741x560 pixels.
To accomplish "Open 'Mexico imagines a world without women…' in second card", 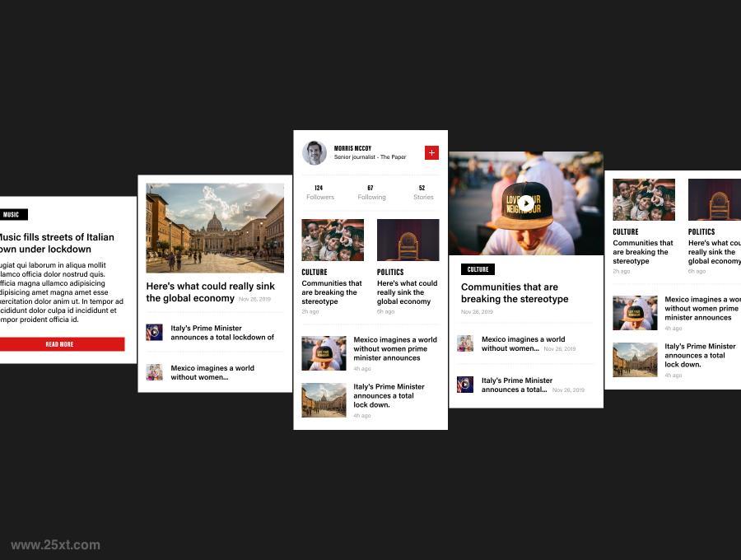I will 212,372.
